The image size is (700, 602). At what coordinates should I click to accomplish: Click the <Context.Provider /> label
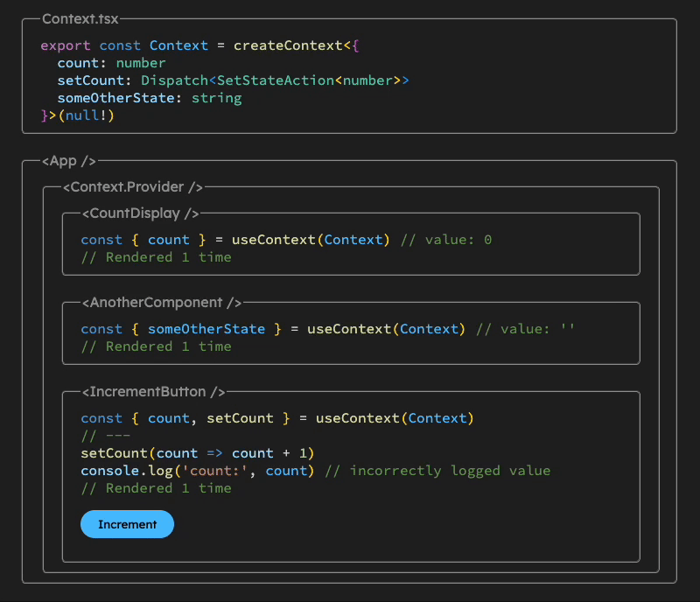click(133, 186)
